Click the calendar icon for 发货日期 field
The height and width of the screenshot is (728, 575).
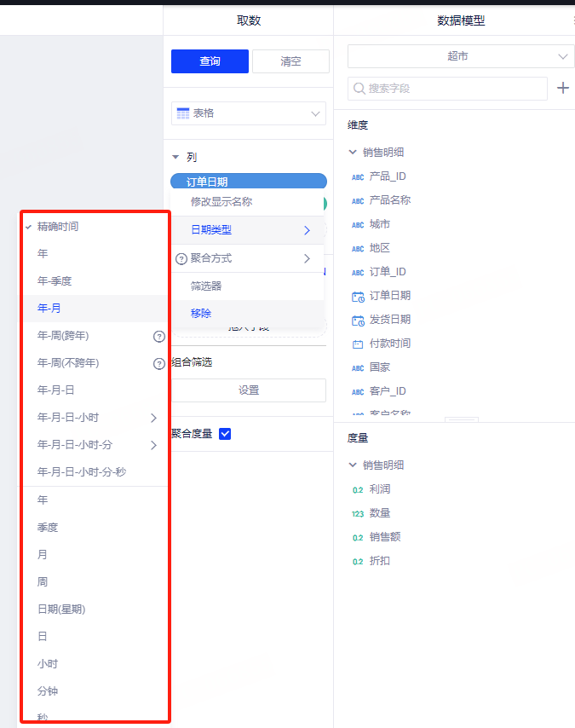coord(358,320)
